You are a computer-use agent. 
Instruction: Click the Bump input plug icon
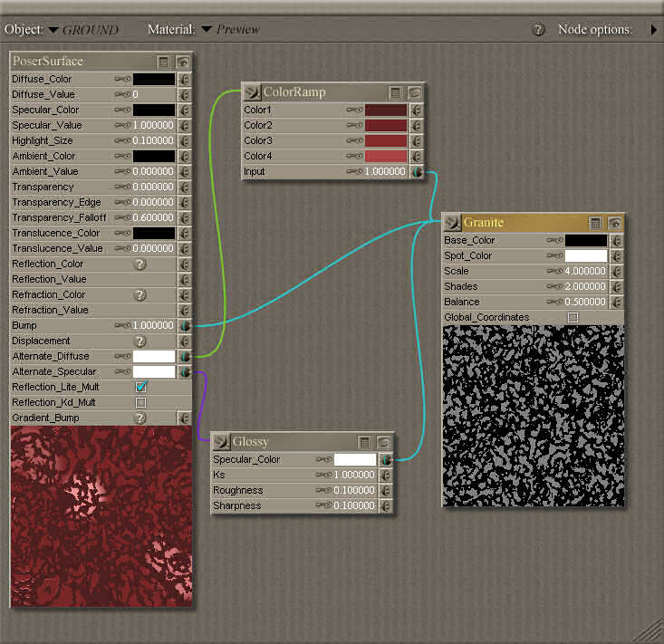tap(185, 326)
